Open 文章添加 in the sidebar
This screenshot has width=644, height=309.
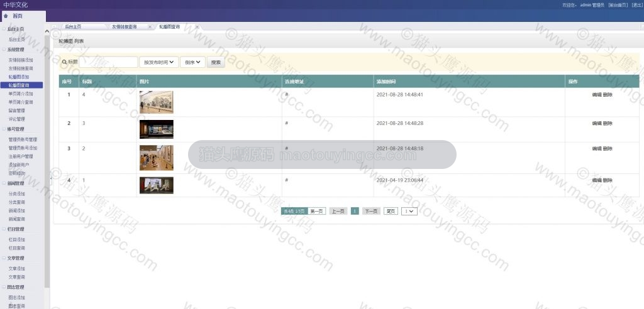click(17, 269)
